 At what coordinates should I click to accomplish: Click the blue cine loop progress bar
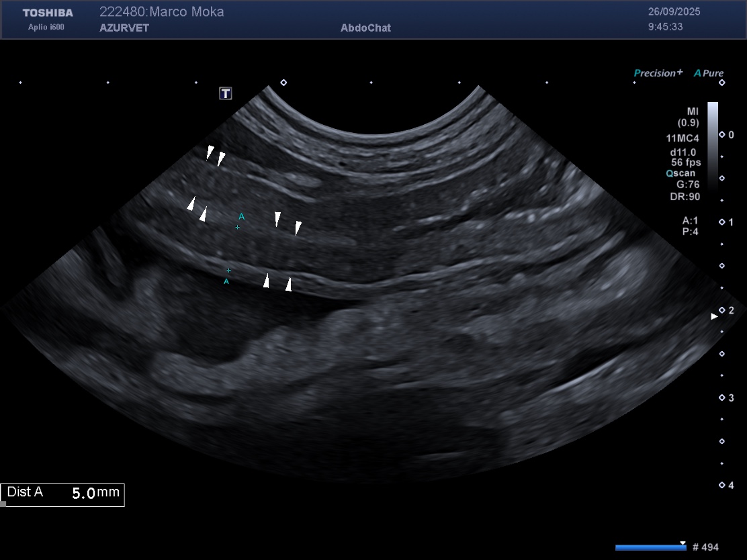(650, 547)
